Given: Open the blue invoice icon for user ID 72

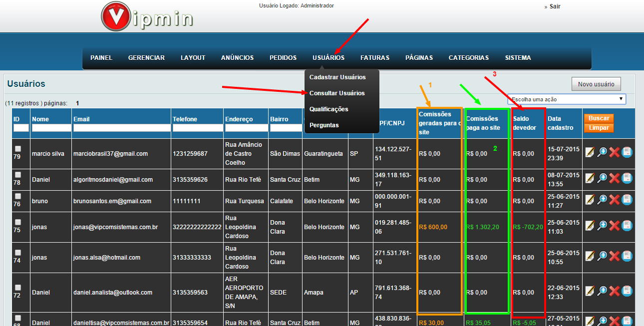Looking at the screenshot, I should click(x=627, y=291).
